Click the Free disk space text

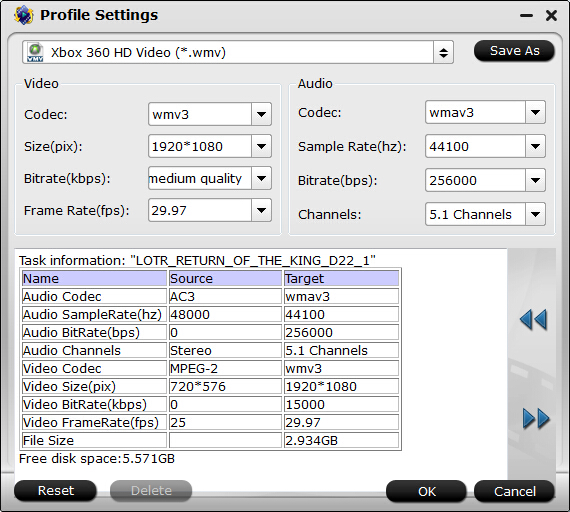[97, 459]
